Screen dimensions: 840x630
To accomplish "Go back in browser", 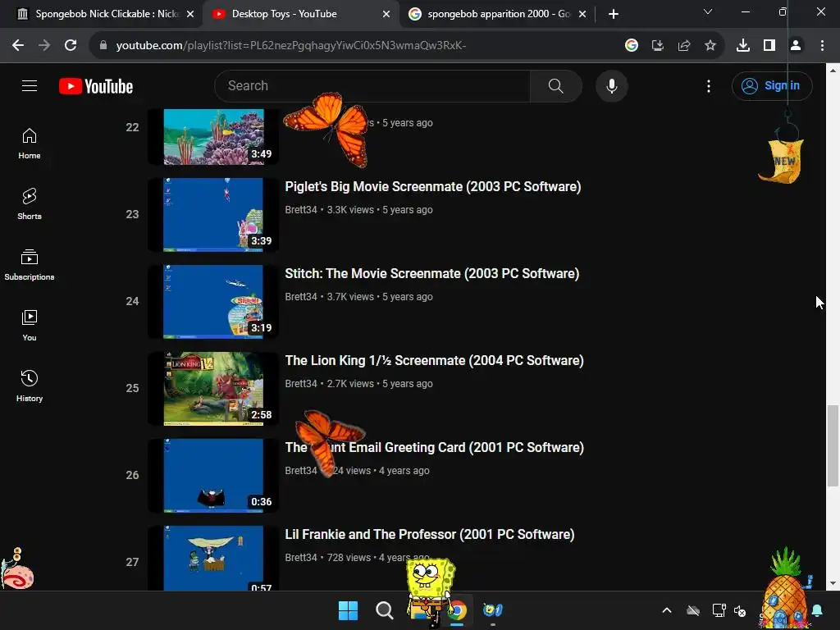I will pyautogui.click(x=18, y=45).
